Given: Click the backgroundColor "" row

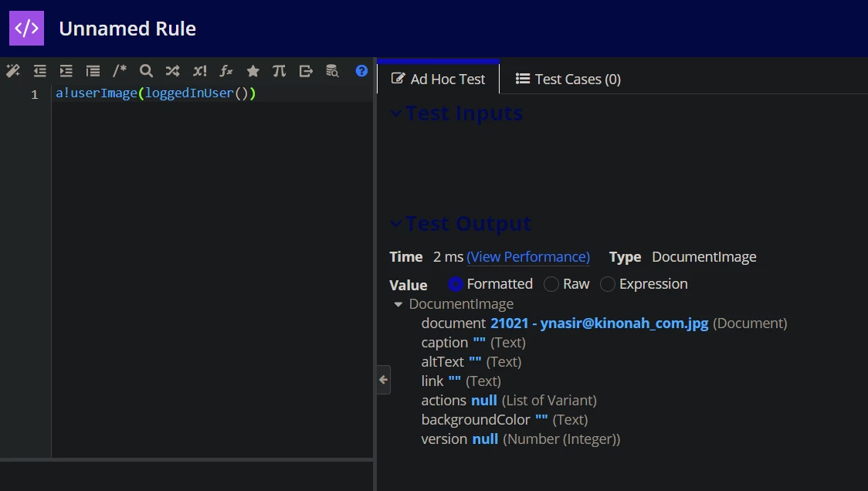Looking at the screenshot, I should (504, 420).
